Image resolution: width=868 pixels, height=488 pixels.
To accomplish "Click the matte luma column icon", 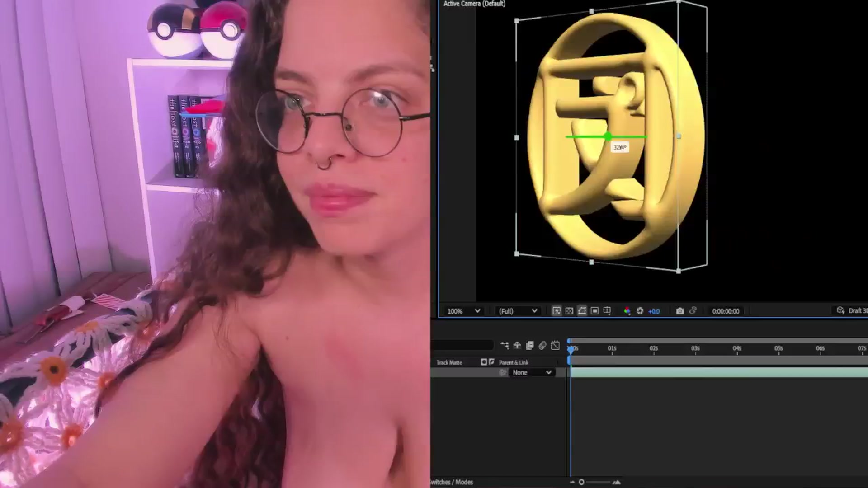I will point(484,362).
